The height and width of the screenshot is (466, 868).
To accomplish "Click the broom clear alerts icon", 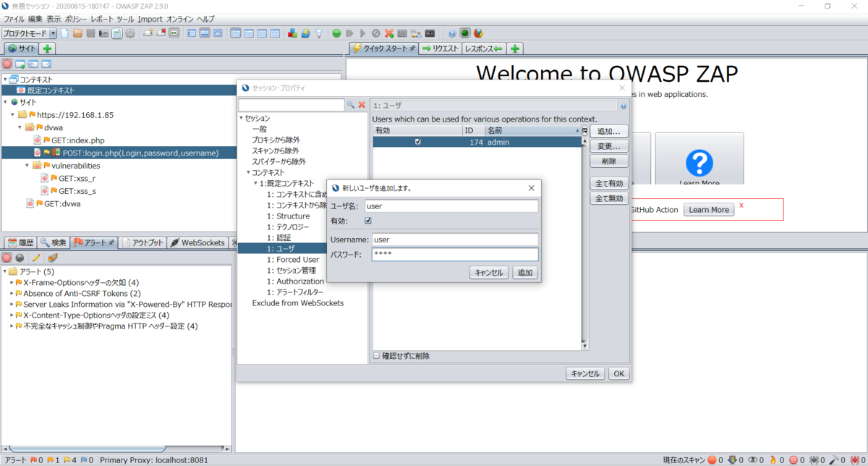I will point(52,258).
